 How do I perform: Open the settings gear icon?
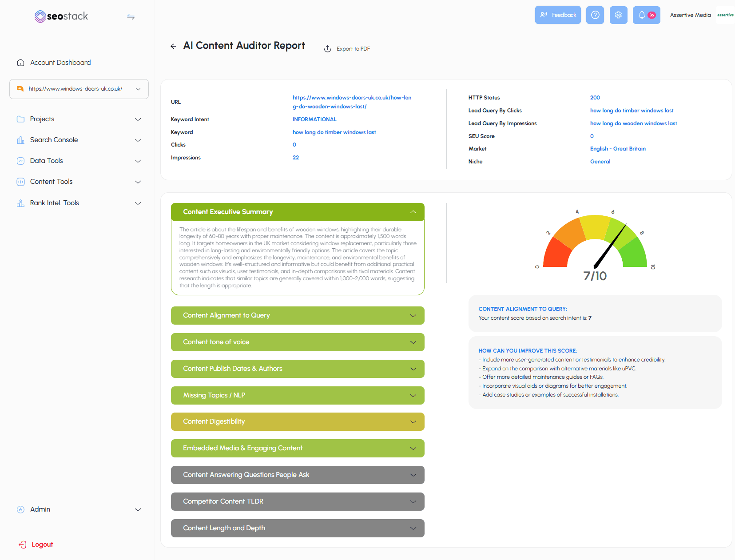pyautogui.click(x=618, y=15)
